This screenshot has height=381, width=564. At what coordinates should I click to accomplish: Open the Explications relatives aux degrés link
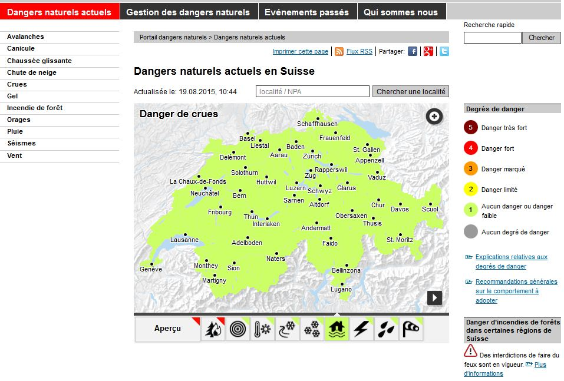(511, 262)
